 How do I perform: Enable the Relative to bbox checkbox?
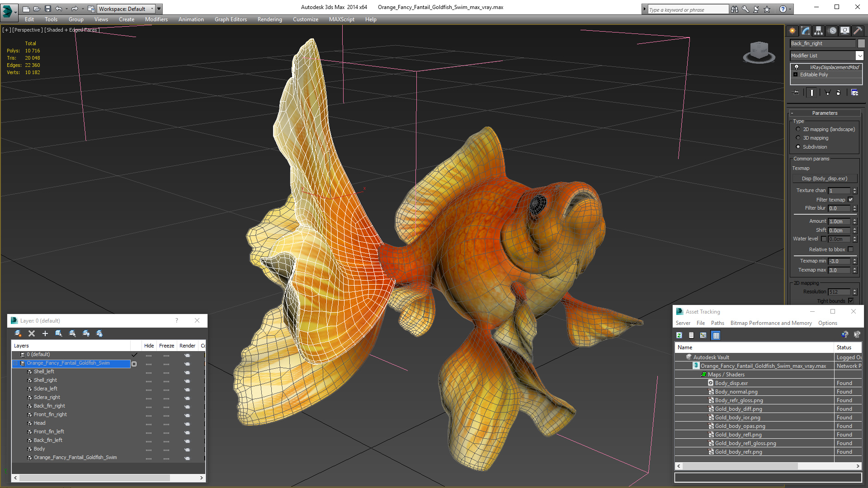(850, 249)
